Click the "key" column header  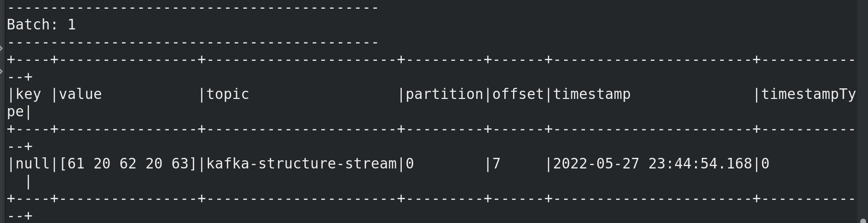[x=28, y=94]
